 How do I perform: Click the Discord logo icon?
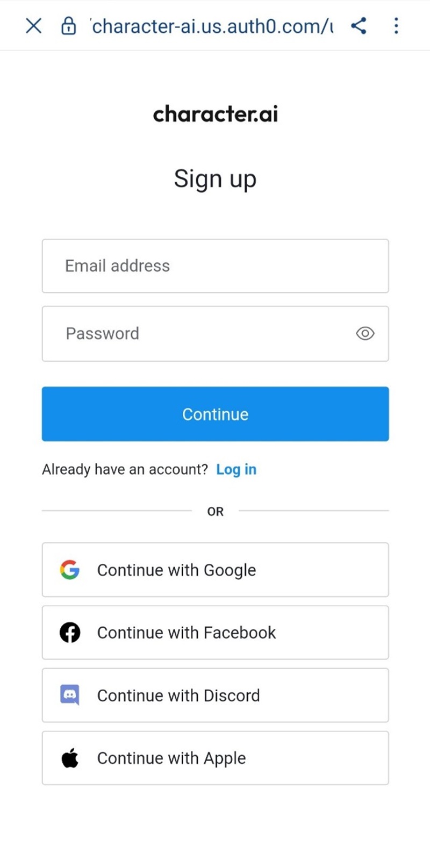point(70,695)
